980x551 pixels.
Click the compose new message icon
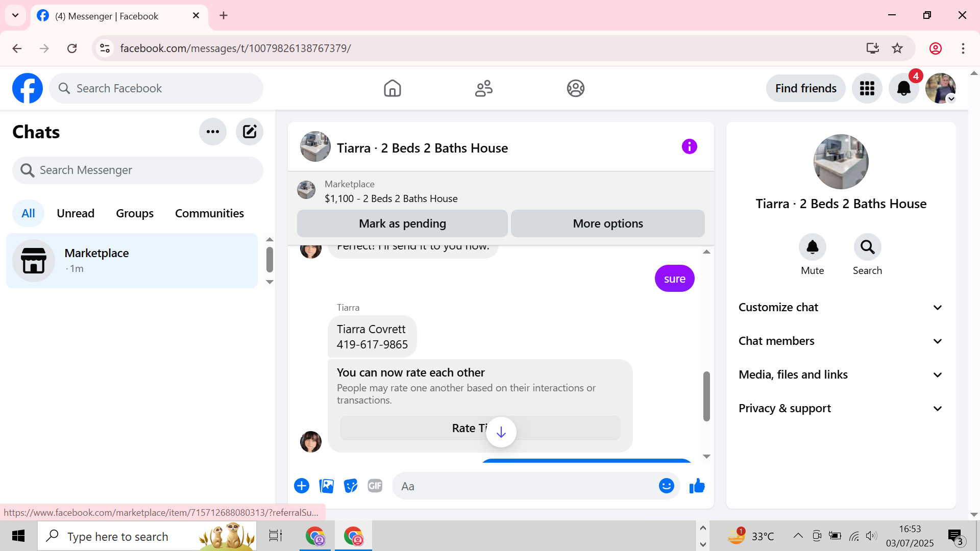249,132
